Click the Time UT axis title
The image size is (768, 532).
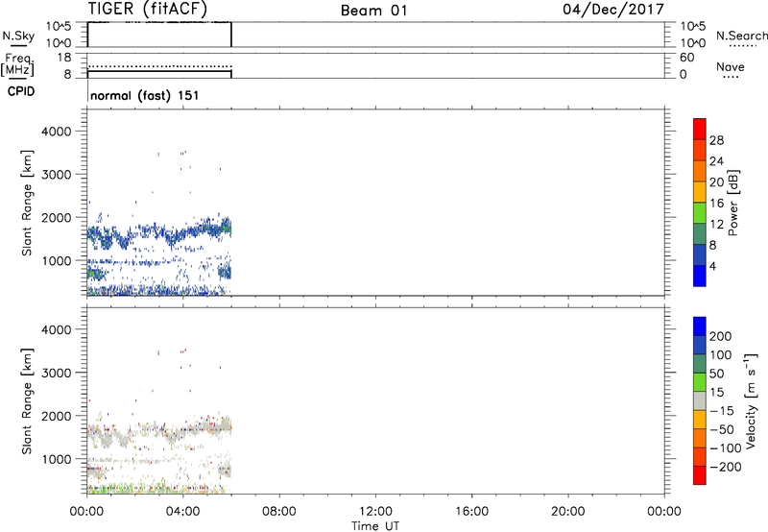[x=375, y=526]
